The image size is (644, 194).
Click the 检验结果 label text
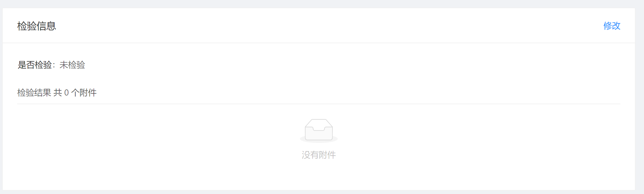tap(34, 92)
